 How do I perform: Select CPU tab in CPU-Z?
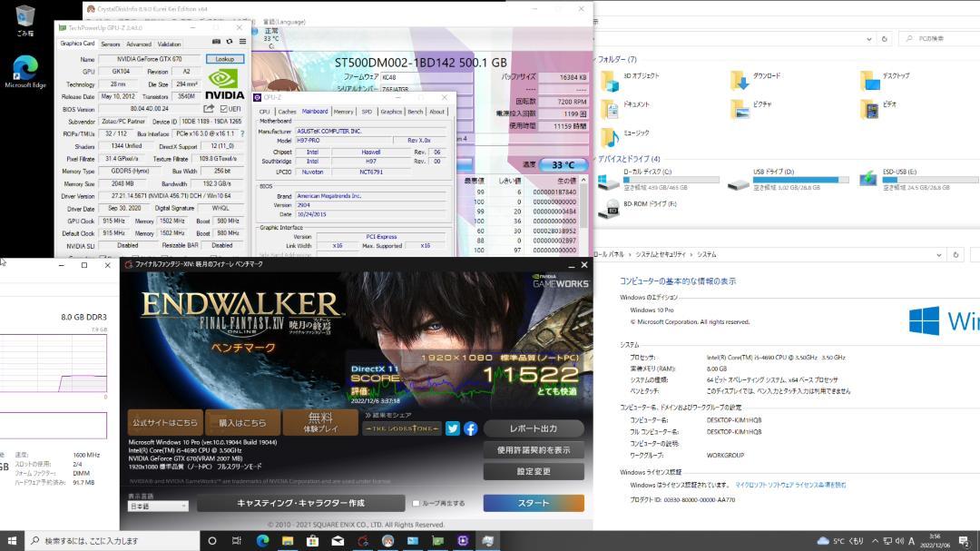(264, 112)
